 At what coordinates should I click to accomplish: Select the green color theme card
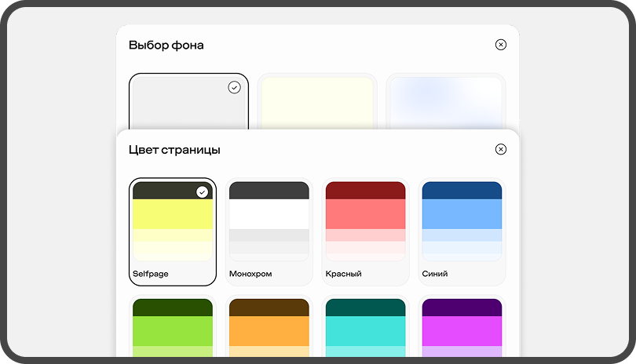173,326
